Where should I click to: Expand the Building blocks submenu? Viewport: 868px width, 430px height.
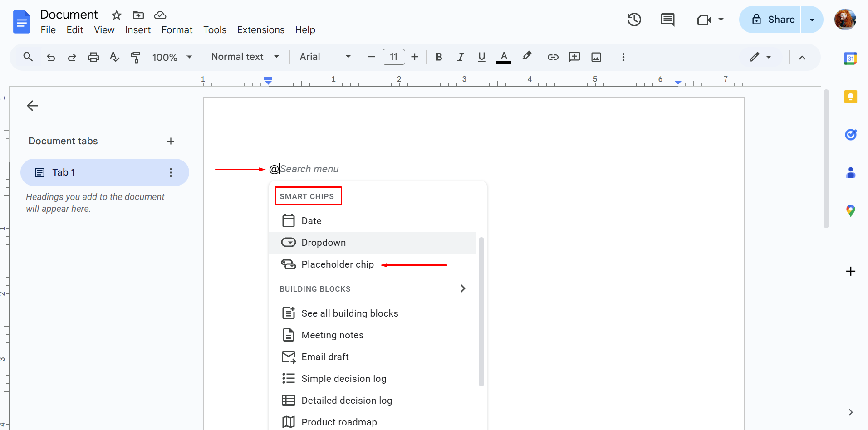pyautogui.click(x=462, y=288)
